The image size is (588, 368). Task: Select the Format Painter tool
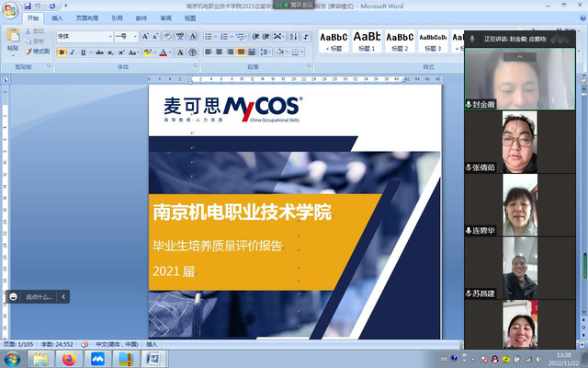tap(37, 52)
